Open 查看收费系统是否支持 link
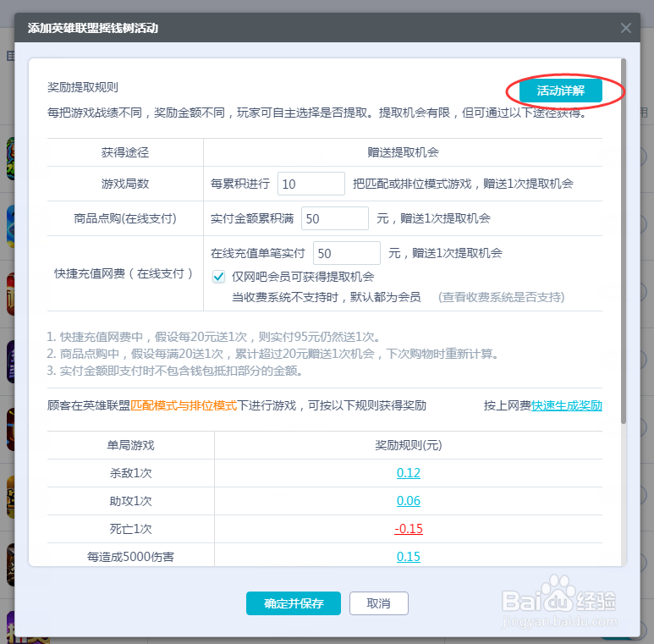Viewport: 654px width, 644px height. click(x=501, y=297)
